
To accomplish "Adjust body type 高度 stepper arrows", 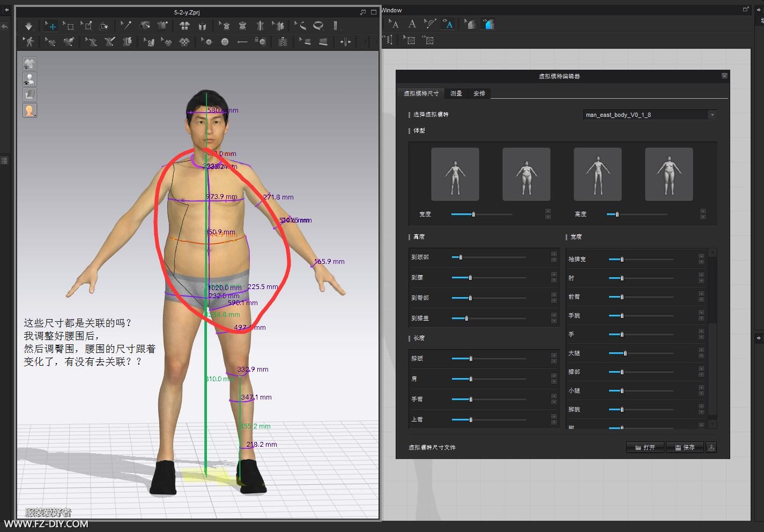I will (703, 214).
